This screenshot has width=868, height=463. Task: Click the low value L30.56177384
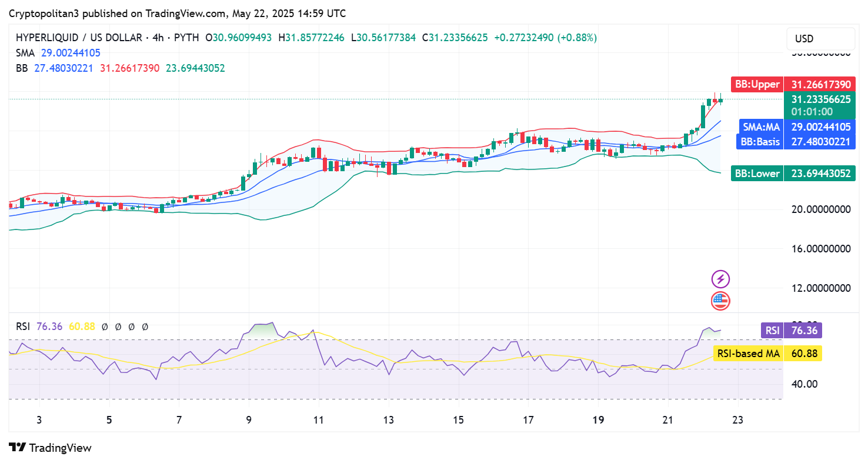point(383,38)
